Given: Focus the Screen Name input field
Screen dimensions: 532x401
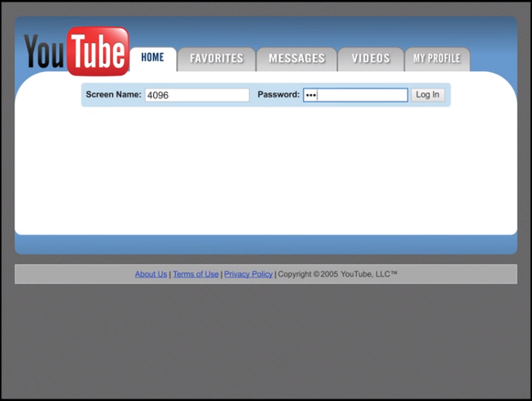Looking at the screenshot, I should [197, 95].
